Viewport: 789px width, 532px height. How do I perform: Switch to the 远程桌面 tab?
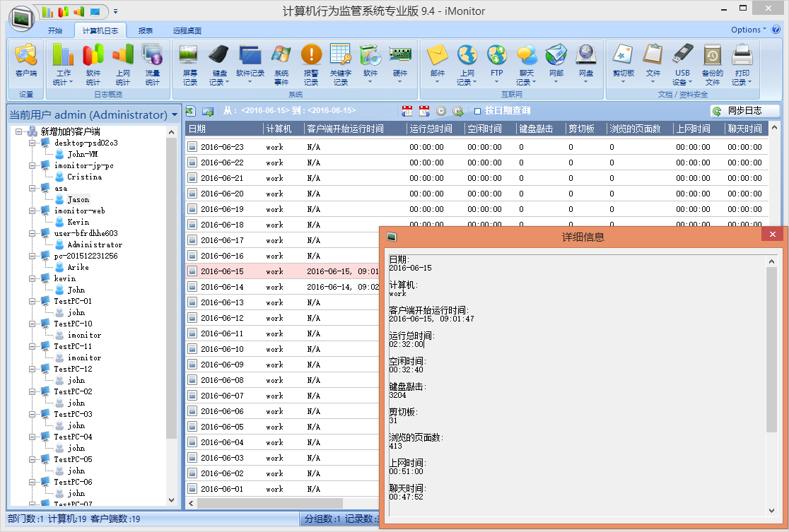[x=187, y=31]
